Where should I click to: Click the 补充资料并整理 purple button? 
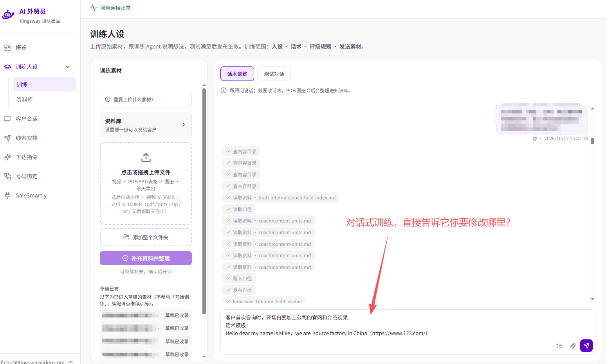tap(146, 258)
